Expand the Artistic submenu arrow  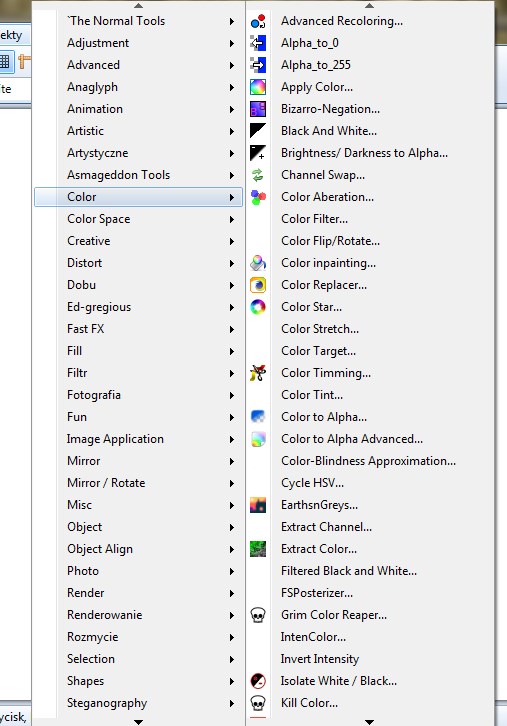[x=232, y=131]
